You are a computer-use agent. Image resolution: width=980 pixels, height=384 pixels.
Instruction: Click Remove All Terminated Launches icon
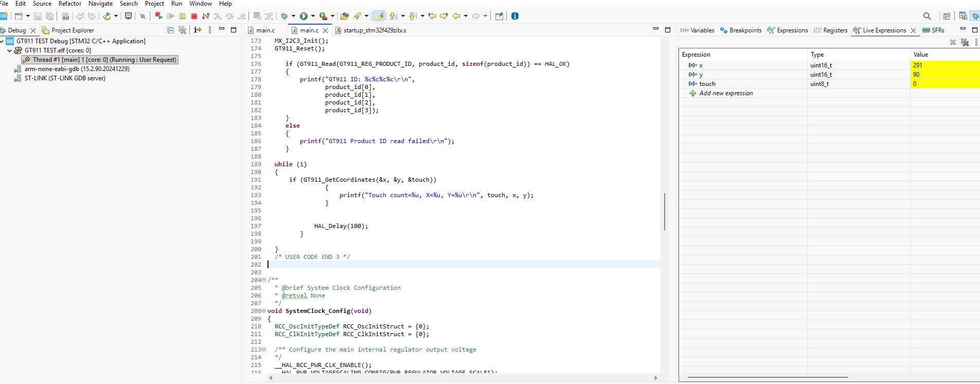tap(182, 30)
